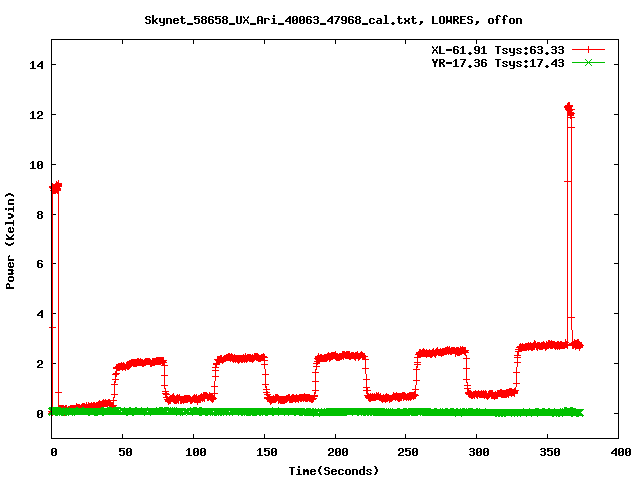This screenshot has height=480, width=640.
Task: Click the x-axis tick label 150
Action: (267, 452)
